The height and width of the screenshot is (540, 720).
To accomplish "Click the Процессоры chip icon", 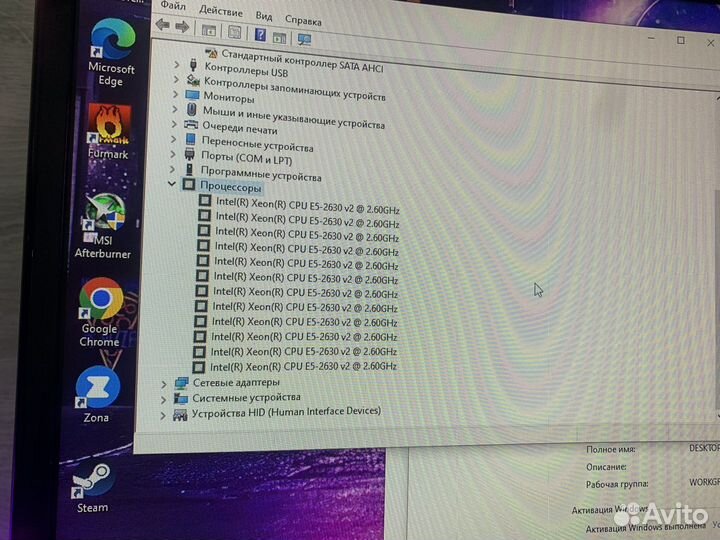I will click(189, 184).
